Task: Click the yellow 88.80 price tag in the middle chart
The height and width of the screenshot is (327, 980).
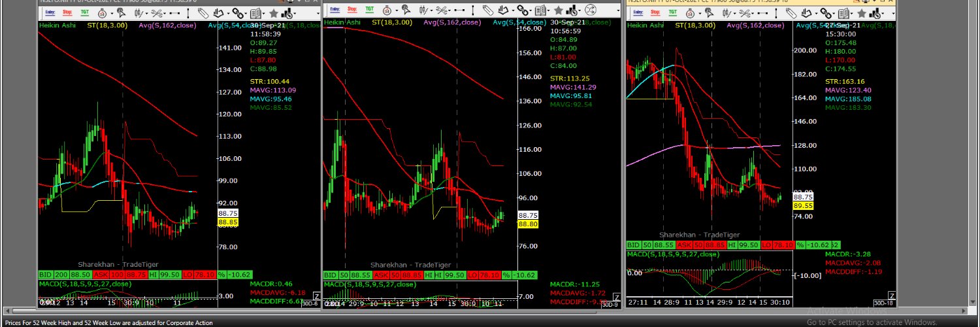Action: click(528, 224)
